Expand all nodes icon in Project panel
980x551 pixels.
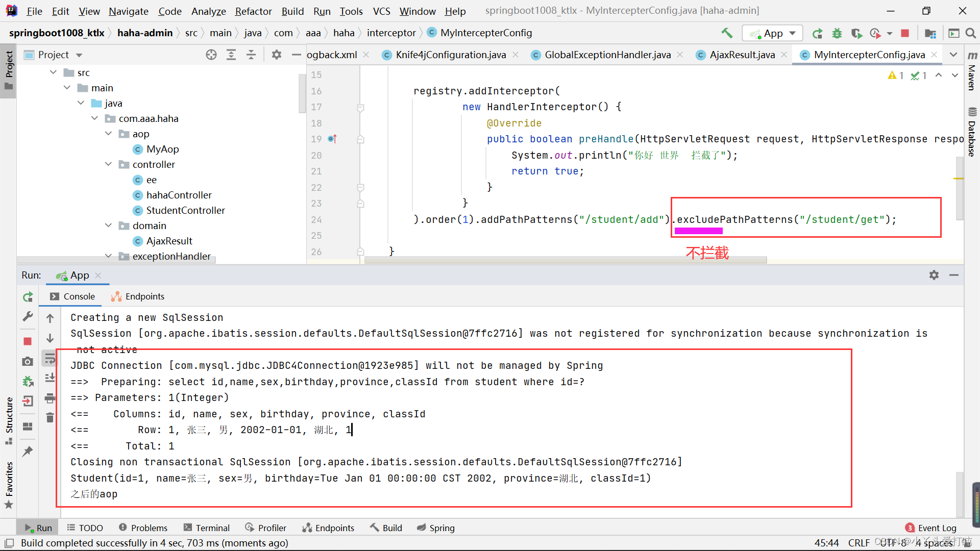pos(231,55)
